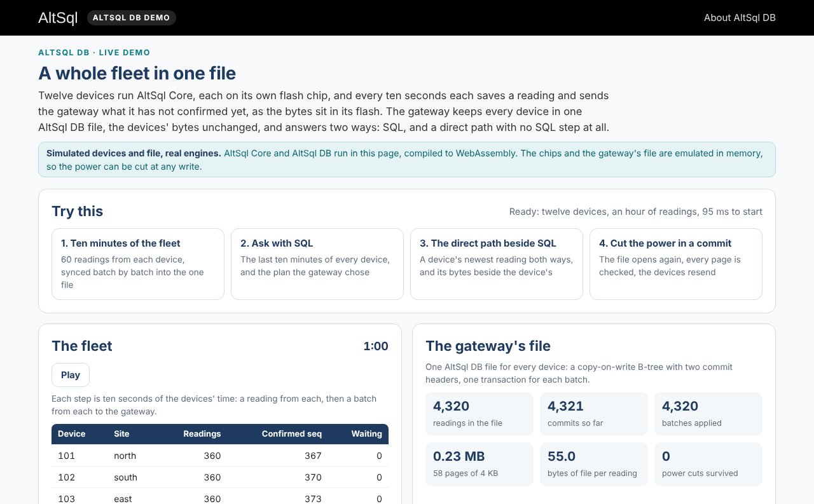Trigger step 4 Cut the power in a commit
This screenshot has width=814, height=504.
point(676,264)
